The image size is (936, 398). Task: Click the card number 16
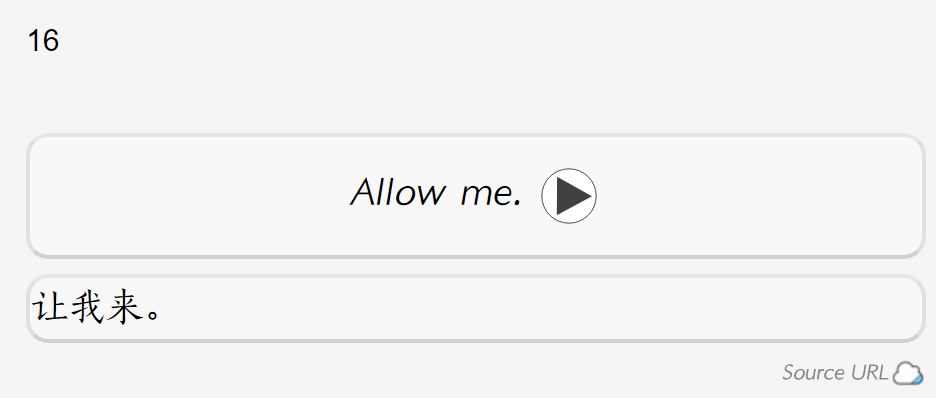point(43,41)
